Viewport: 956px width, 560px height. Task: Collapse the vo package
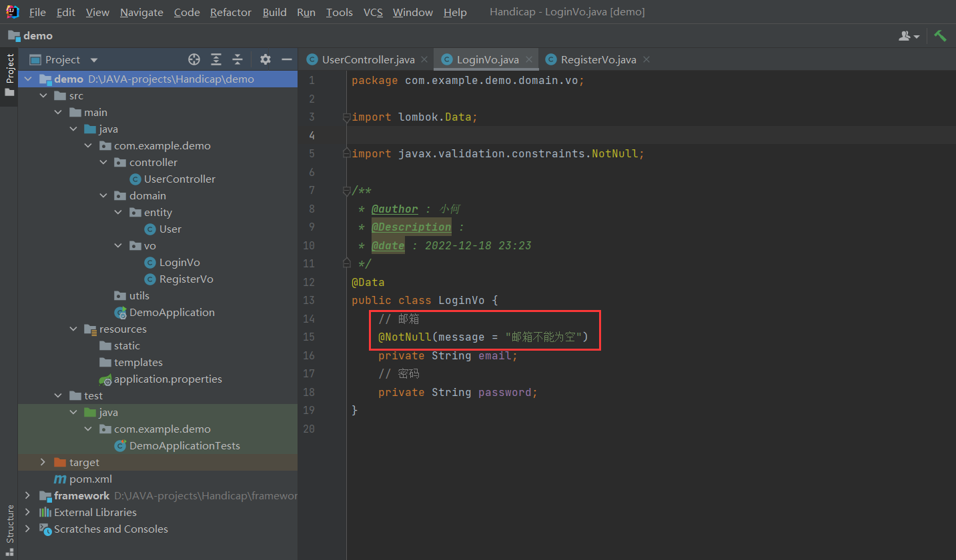pyautogui.click(x=118, y=246)
